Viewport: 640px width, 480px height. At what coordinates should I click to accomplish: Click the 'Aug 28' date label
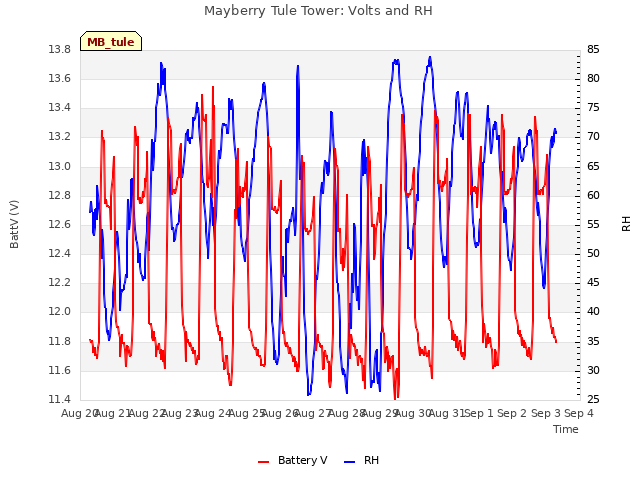click(x=347, y=413)
